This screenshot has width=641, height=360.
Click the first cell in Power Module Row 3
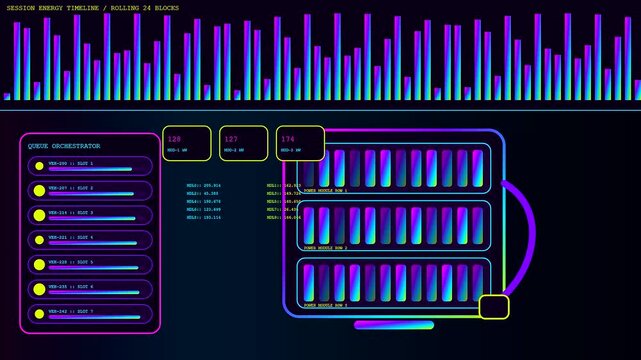point(309,283)
